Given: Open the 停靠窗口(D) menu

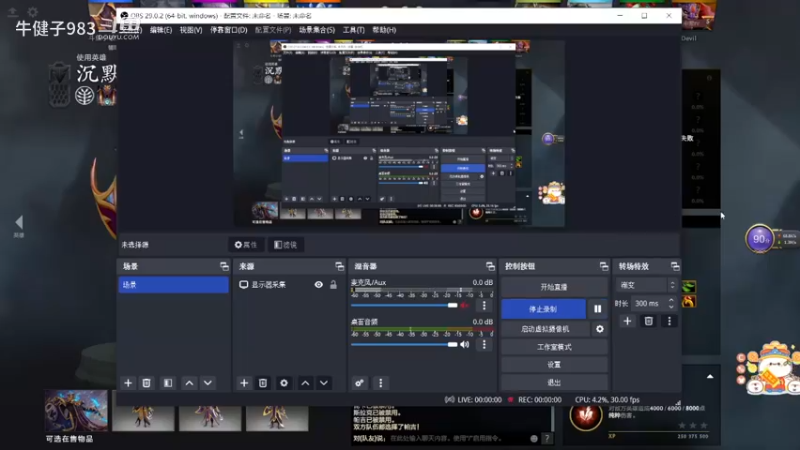Looking at the screenshot, I should 229,30.
